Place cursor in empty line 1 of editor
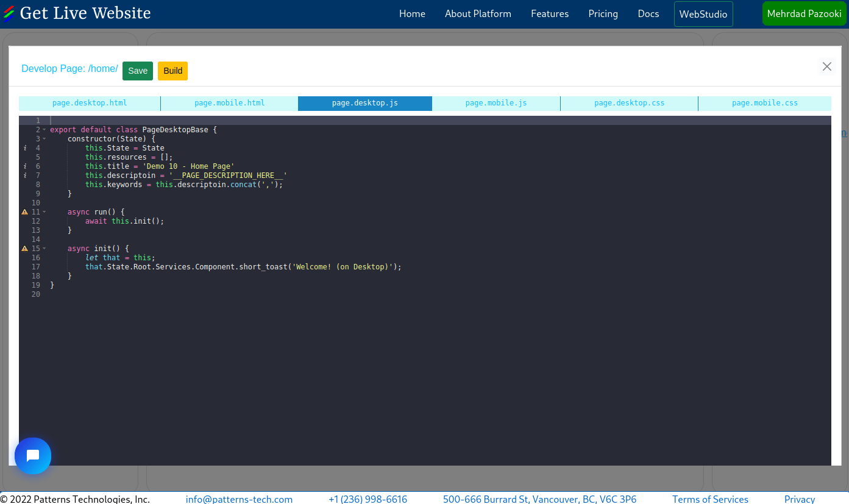This screenshot has height=504, width=849. coord(440,121)
